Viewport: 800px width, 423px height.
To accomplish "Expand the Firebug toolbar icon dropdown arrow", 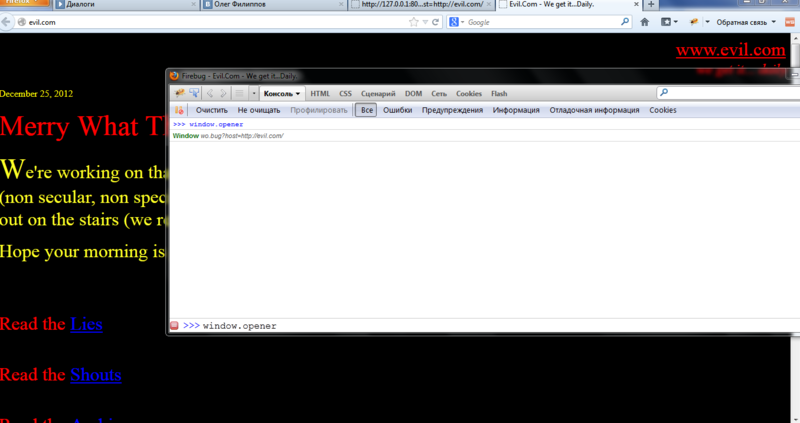I will [707, 22].
